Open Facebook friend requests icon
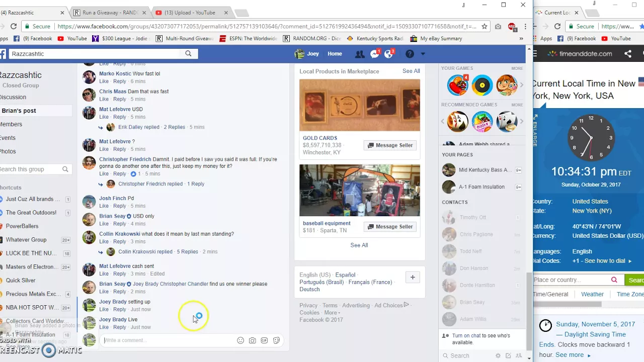644x362 pixels. (359, 54)
